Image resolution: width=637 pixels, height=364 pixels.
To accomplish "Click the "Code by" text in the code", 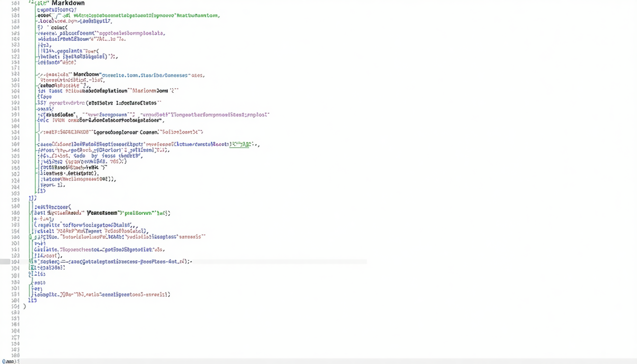I will (x=86, y=155).
